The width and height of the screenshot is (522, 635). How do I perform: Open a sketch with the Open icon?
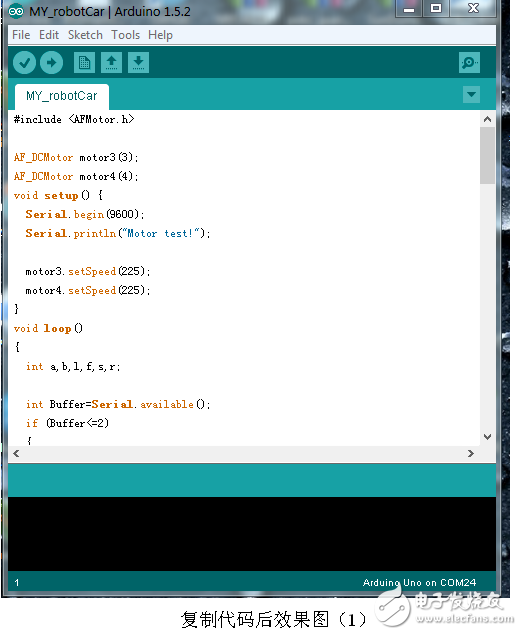111,63
